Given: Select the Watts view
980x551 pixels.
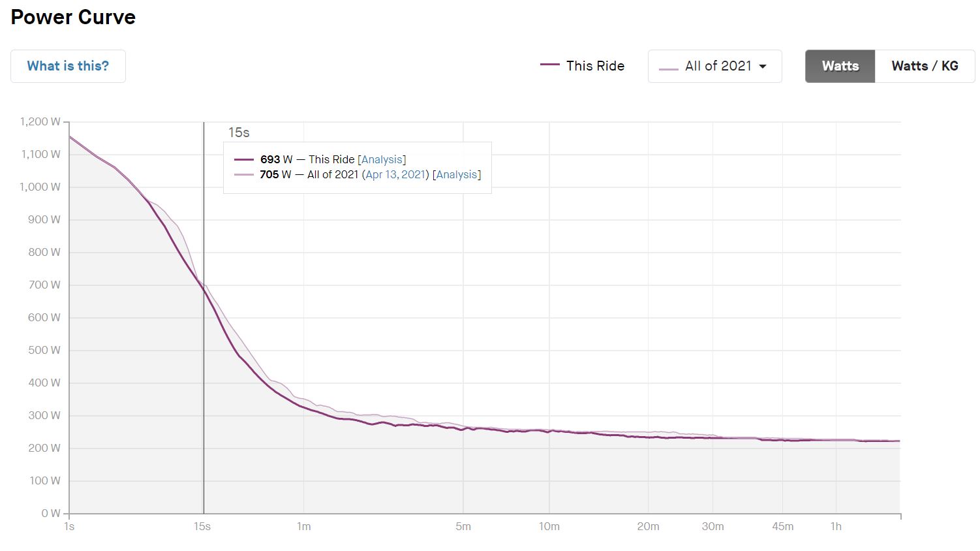Looking at the screenshot, I should (840, 66).
